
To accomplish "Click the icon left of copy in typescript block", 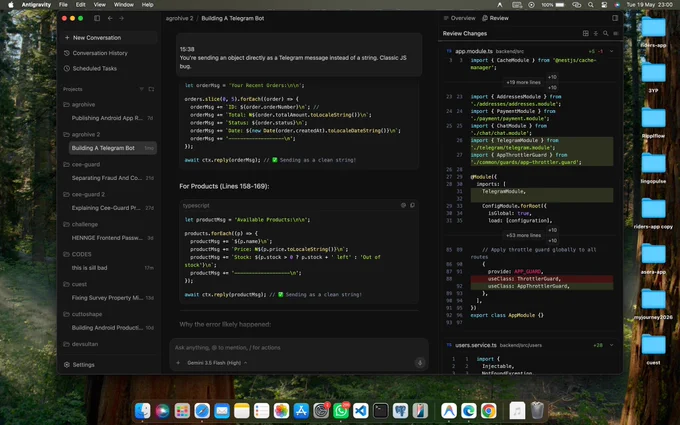I will pos(403,205).
